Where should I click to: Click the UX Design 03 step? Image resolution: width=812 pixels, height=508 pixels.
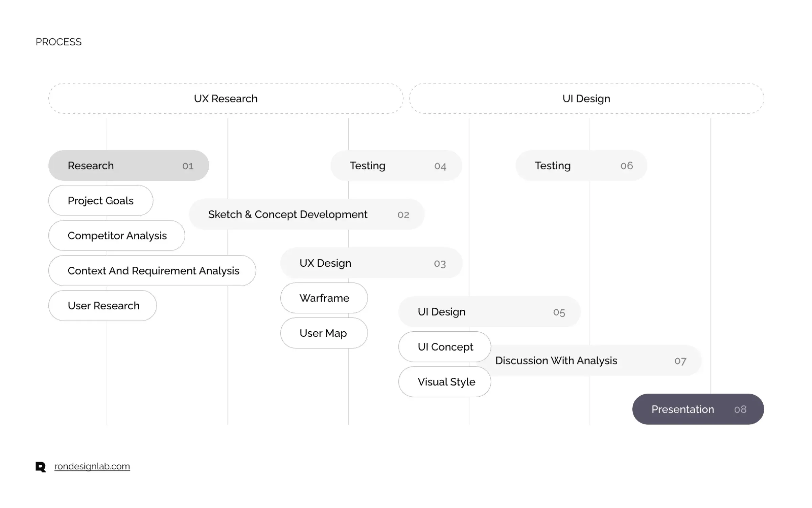click(x=371, y=263)
